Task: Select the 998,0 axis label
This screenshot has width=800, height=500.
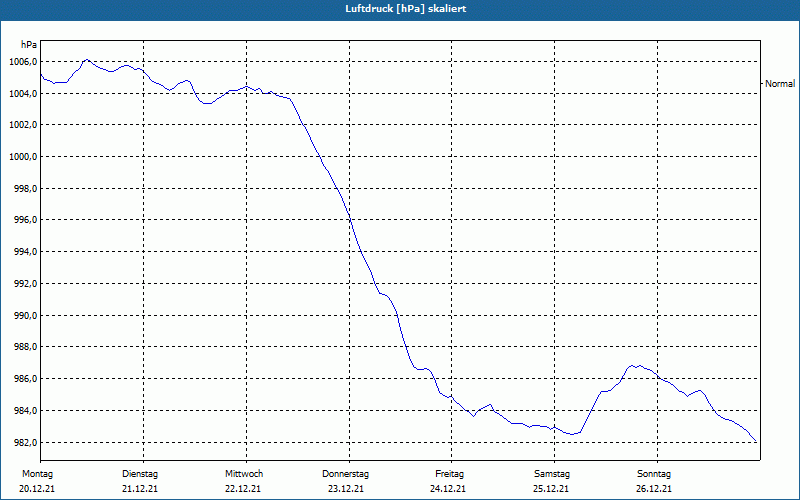Action: (x=26, y=189)
